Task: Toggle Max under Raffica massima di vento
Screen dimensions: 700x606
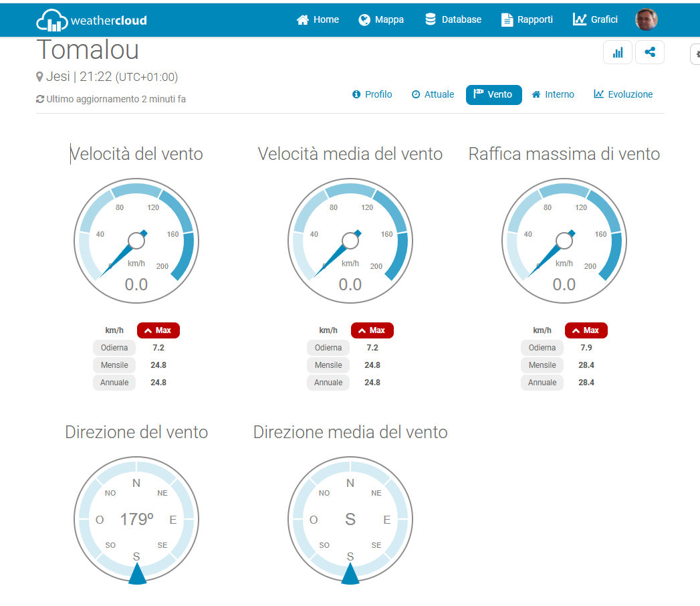Action: coord(586,330)
